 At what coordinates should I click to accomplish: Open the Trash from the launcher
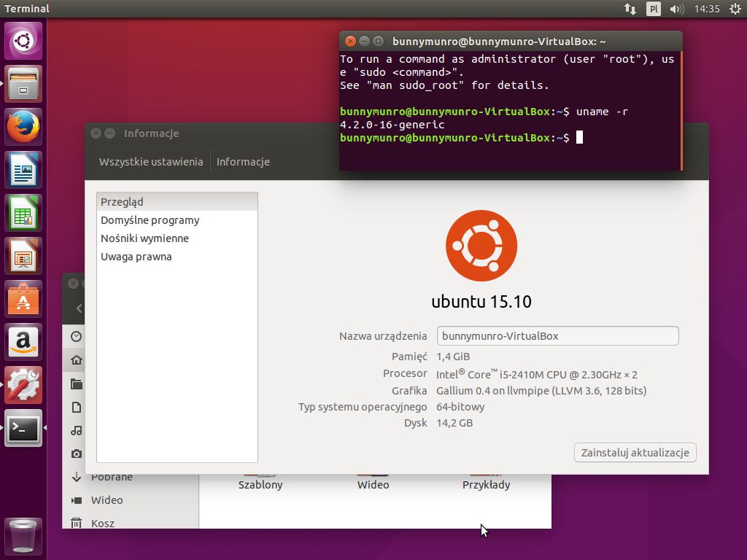23,536
